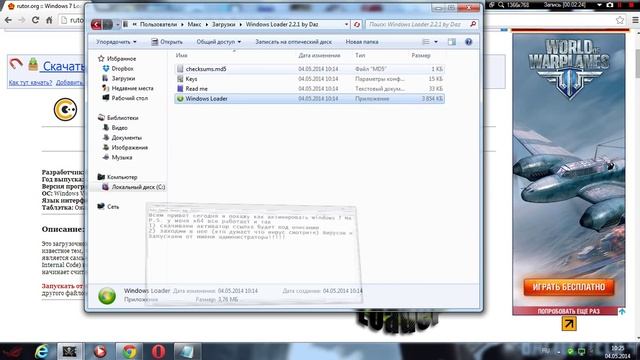Click the browser reload icon
The width and height of the screenshot is (640, 360).
(36, 20)
